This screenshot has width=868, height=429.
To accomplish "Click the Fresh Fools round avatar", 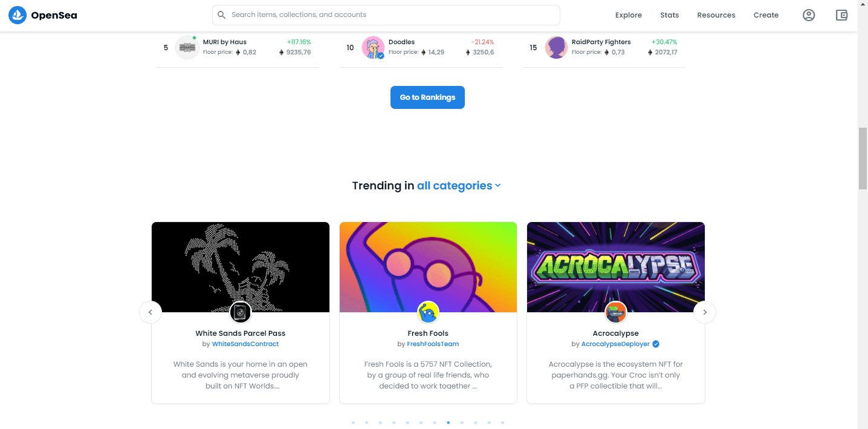I will point(428,312).
